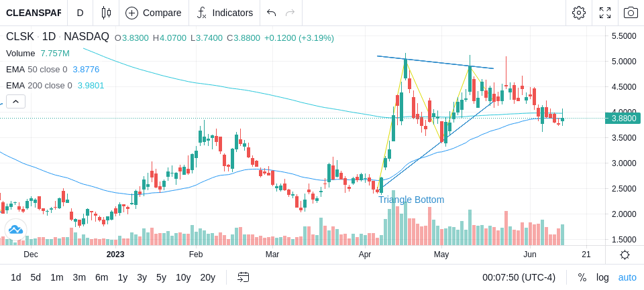
Task: Select the 1d time range
Action: click(x=16, y=277)
